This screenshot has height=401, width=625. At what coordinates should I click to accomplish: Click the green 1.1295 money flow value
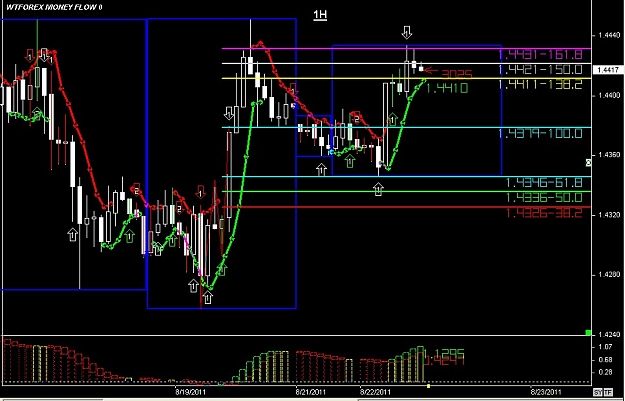pos(445,353)
